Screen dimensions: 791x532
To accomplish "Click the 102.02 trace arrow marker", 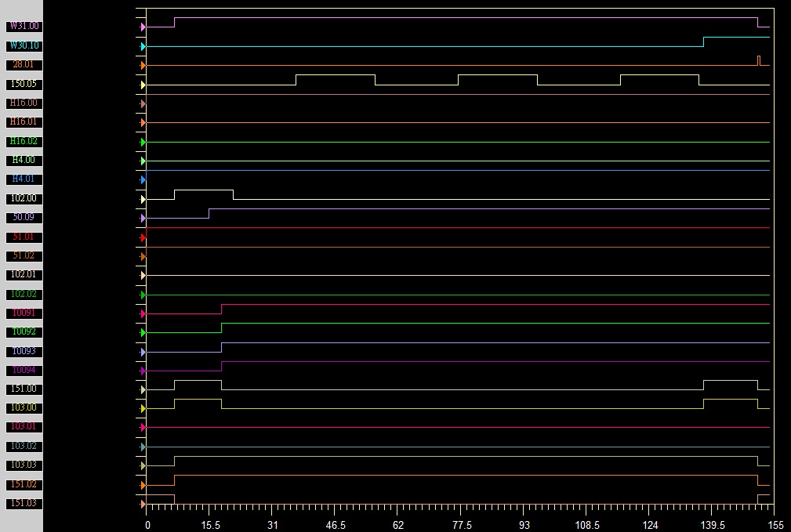I will [x=143, y=295].
